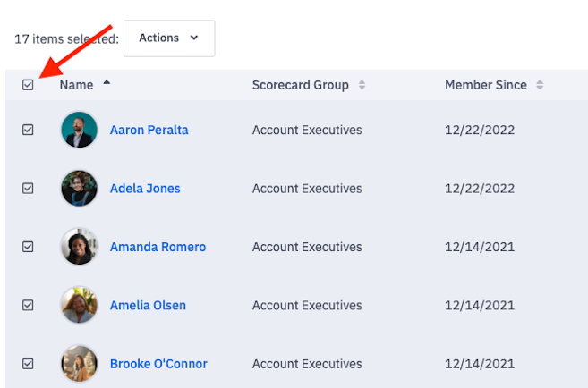The width and height of the screenshot is (588, 388).
Task: Open Aaron Peralta's name link
Action: pos(149,130)
